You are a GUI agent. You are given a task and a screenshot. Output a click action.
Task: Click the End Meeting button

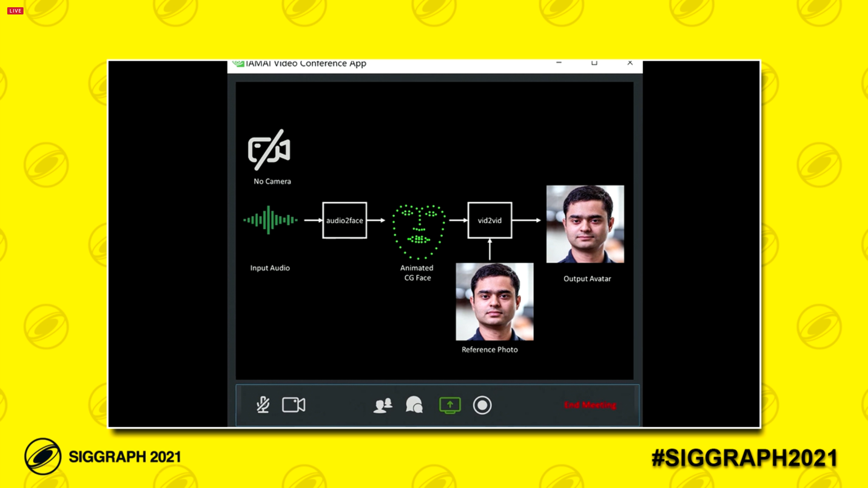click(590, 405)
